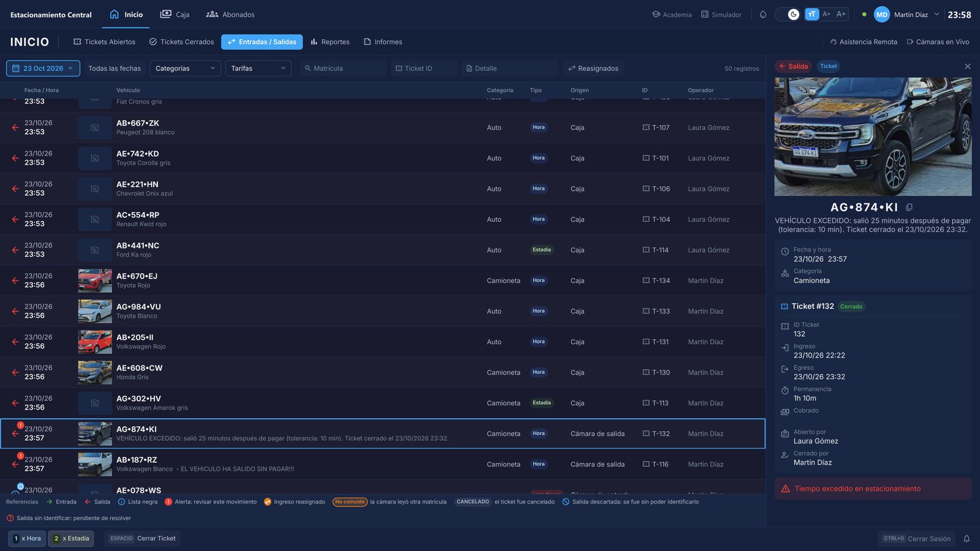Click x Estadía tariff button
980x551 pixels.
pyautogui.click(x=71, y=539)
